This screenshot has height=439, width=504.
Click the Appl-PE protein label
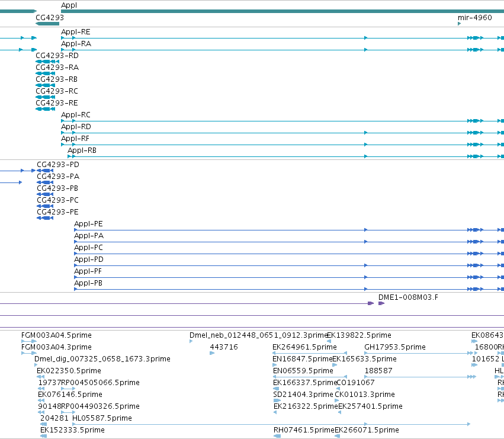[x=88, y=224]
